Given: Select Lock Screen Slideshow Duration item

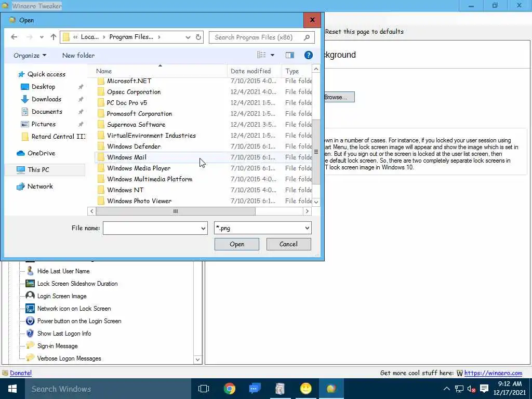Looking at the screenshot, I should click(77, 284).
